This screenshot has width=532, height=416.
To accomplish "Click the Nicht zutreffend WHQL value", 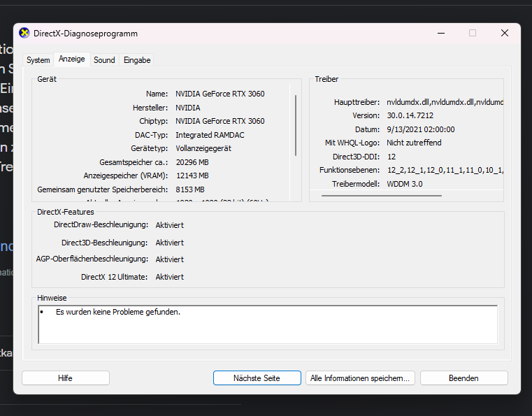I will (414, 143).
